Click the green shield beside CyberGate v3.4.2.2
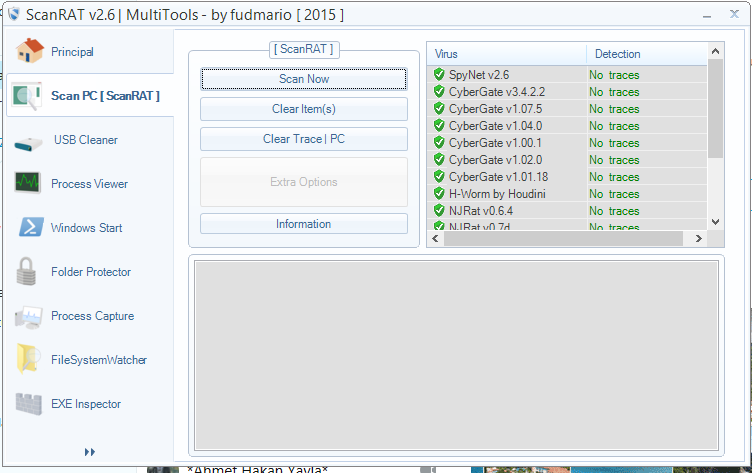 point(439,91)
